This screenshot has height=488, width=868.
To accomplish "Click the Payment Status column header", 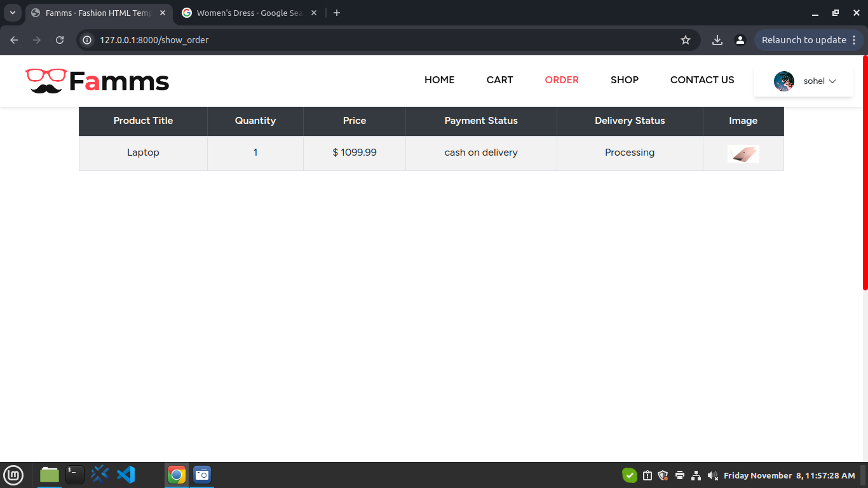I will tap(481, 121).
